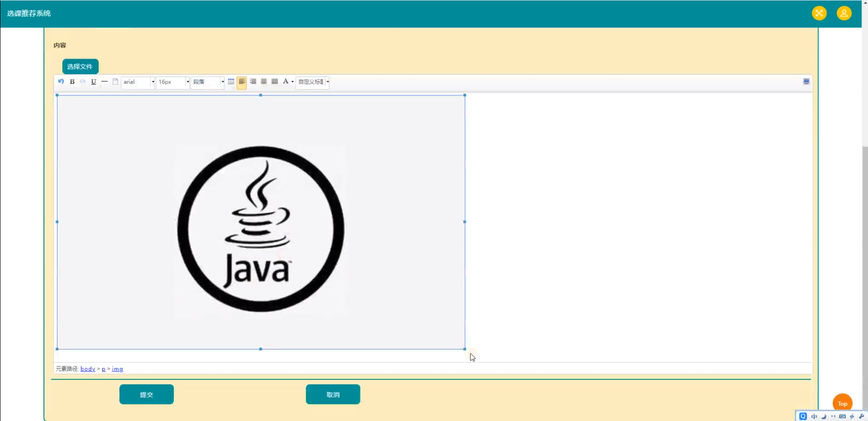Select the p element path link

click(x=104, y=369)
